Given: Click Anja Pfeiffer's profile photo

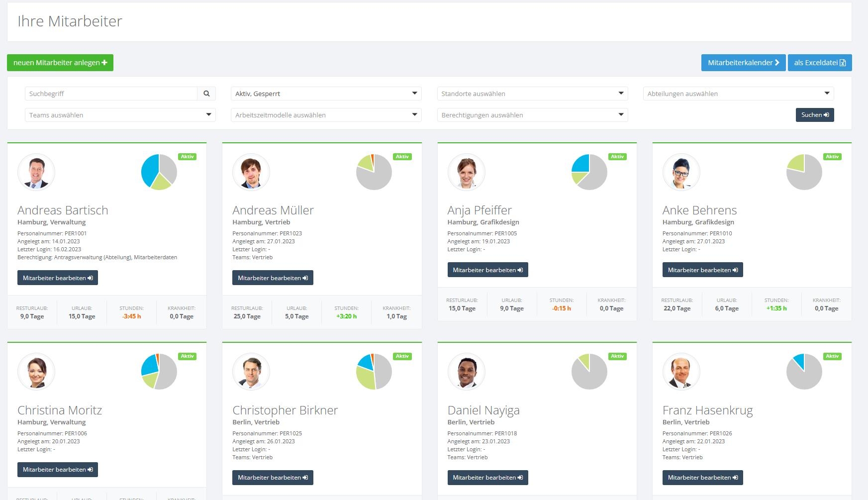Looking at the screenshot, I should [466, 172].
